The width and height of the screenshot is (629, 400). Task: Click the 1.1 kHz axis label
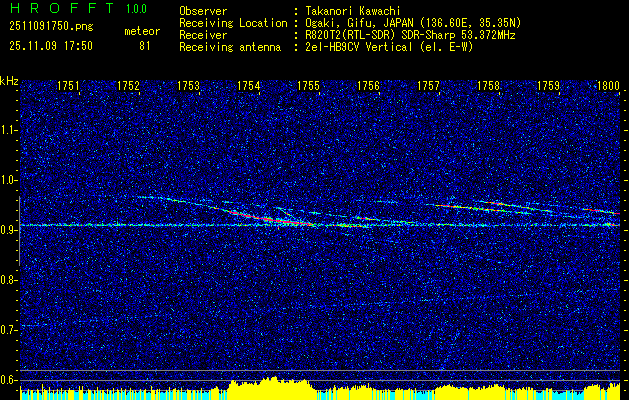10,130
